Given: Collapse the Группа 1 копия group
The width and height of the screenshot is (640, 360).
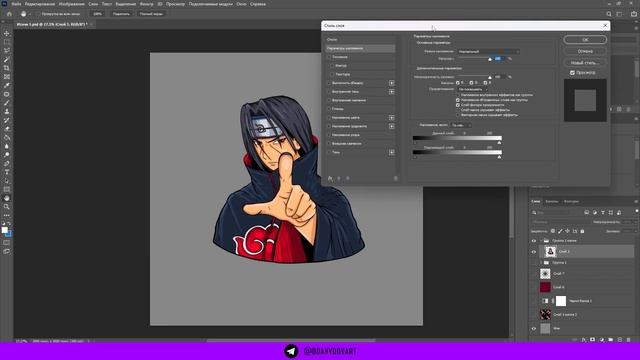Looking at the screenshot, I should (541, 241).
